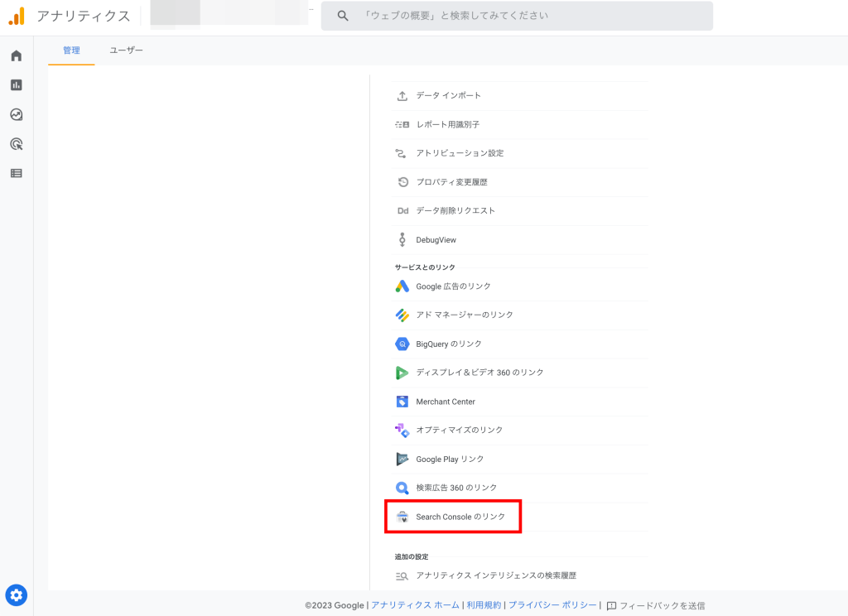Switch to the 管理 tab
This screenshot has height=616, width=848.
click(71, 51)
